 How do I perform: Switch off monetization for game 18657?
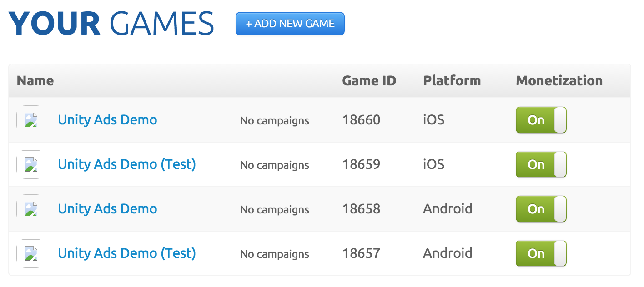point(541,253)
